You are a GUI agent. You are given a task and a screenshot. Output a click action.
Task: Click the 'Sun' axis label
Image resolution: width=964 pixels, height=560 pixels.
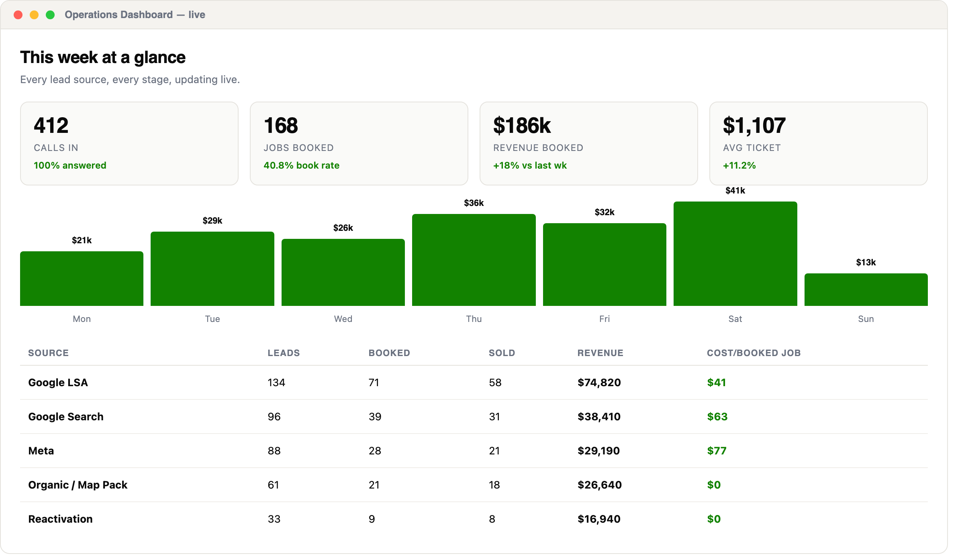(x=866, y=319)
